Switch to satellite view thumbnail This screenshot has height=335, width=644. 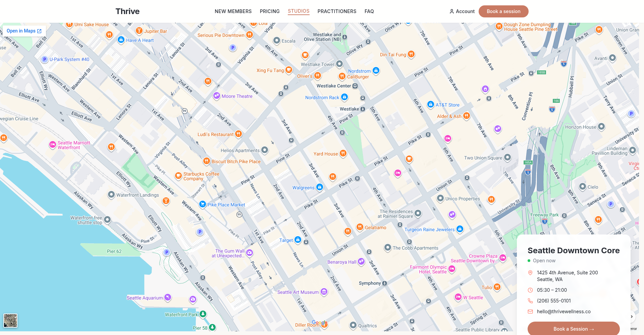10,321
